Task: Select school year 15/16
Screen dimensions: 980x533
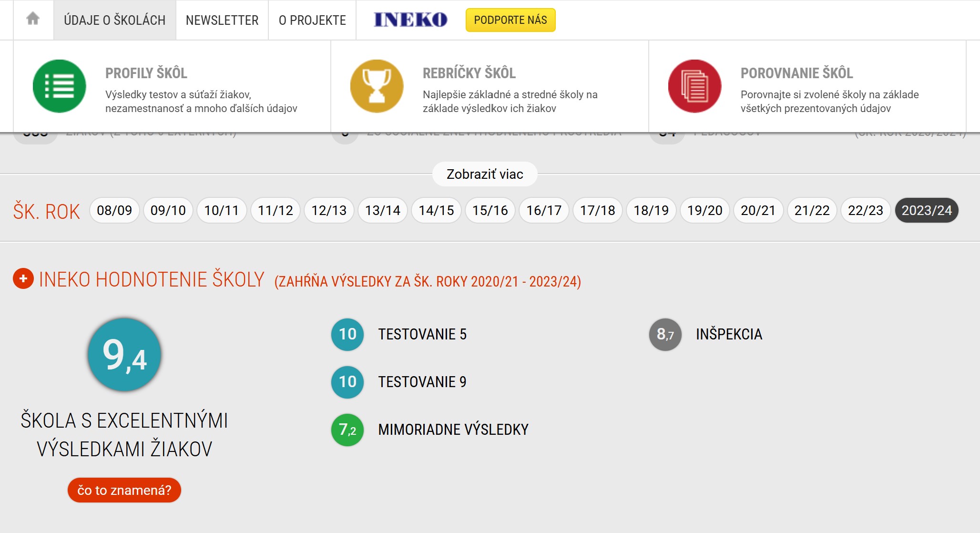Action: [x=490, y=210]
